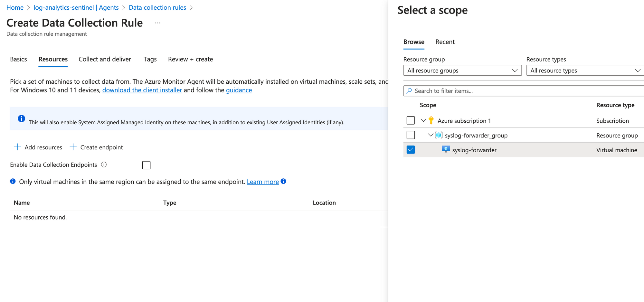Check the syslog-forwarder_group checkbox
This screenshot has height=302, width=644.
(411, 135)
